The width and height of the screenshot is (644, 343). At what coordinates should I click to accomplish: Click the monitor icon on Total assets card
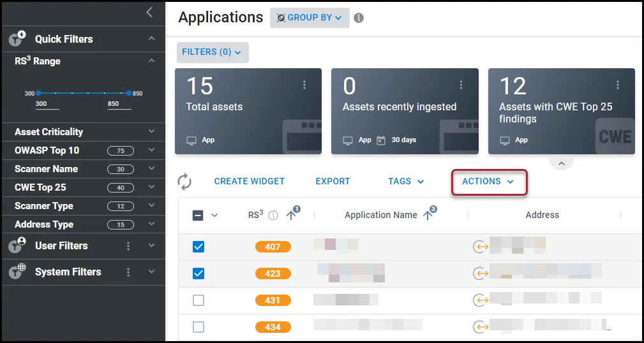pos(191,140)
